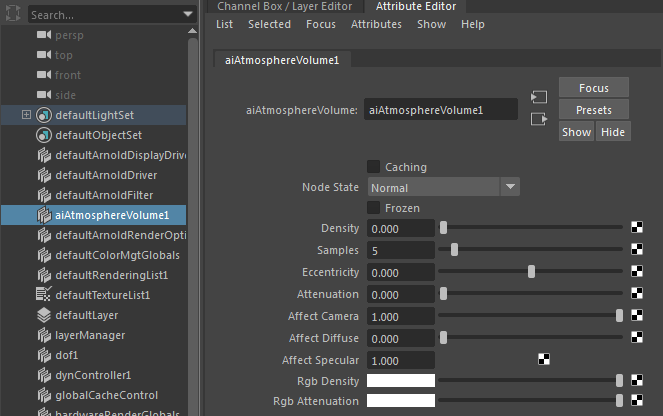The image size is (663, 416).
Task: Click the defaultLightSet set icon
Action: [44, 115]
